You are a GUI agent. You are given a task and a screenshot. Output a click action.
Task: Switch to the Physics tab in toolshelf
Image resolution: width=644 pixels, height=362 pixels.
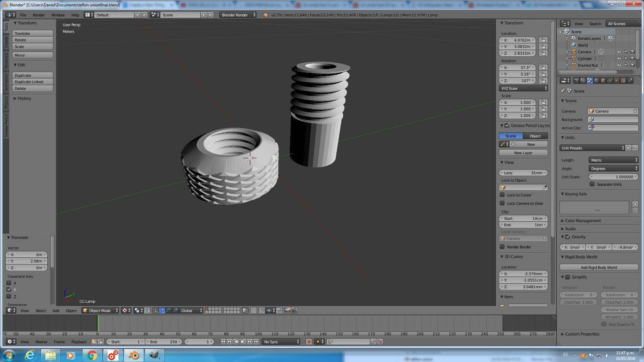[6, 103]
